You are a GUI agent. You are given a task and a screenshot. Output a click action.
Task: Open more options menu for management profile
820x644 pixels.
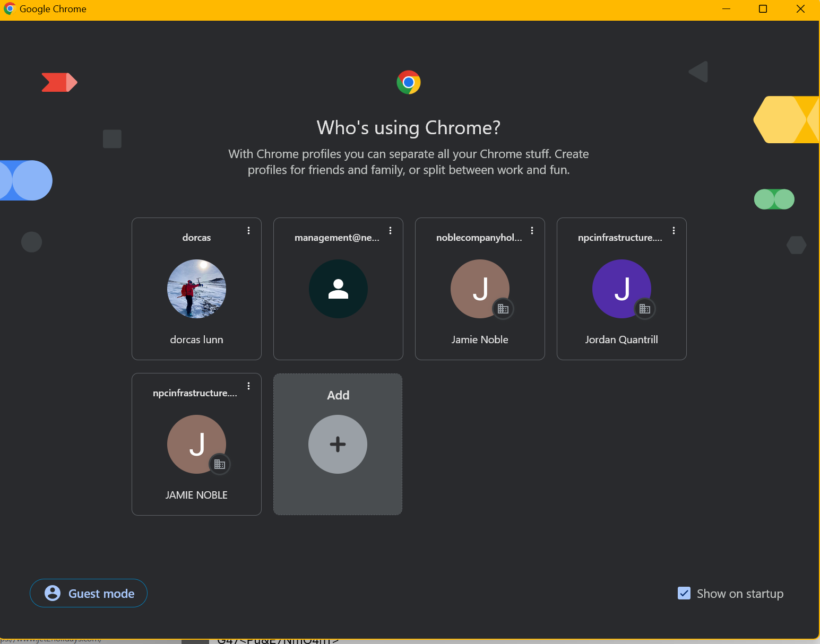click(x=390, y=231)
